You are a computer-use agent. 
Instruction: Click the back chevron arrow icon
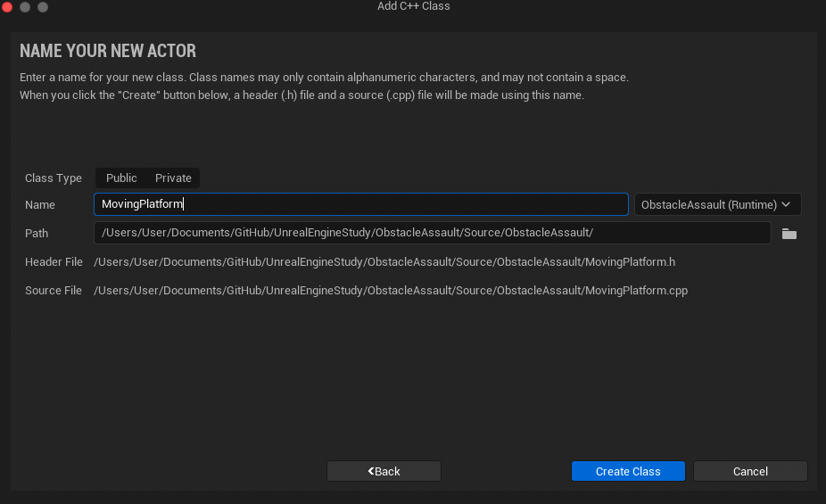point(371,471)
